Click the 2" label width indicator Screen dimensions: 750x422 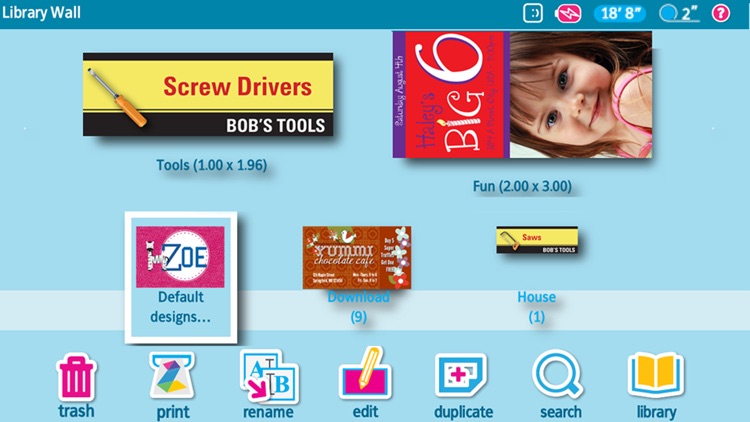[679, 13]
